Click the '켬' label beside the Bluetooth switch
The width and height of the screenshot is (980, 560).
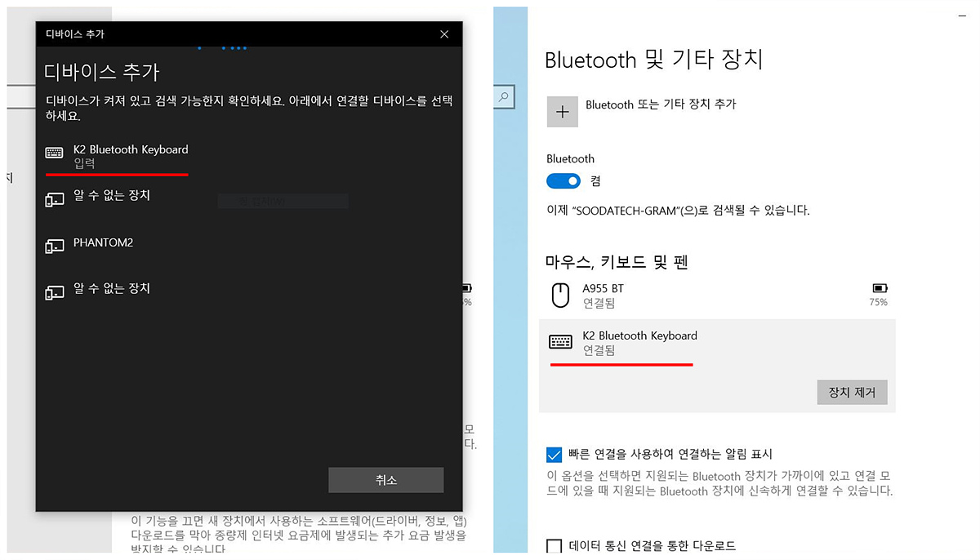[x=595, y=181]
